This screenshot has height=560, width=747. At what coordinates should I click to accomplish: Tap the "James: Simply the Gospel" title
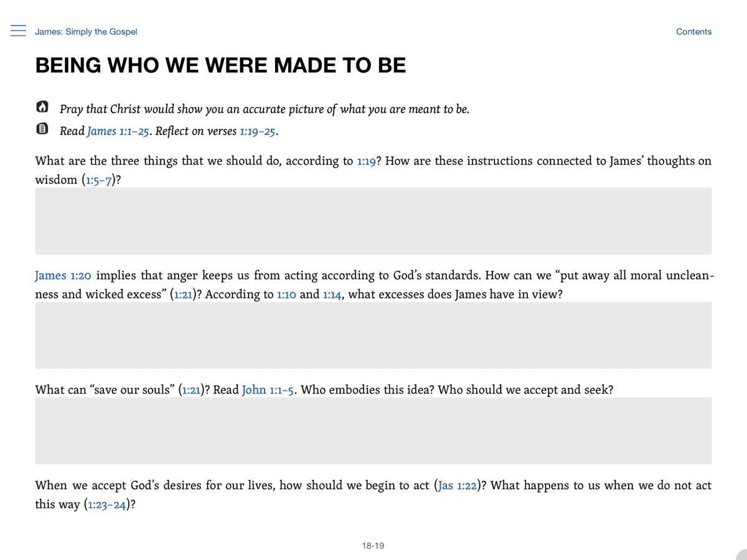tap(86, 32)
